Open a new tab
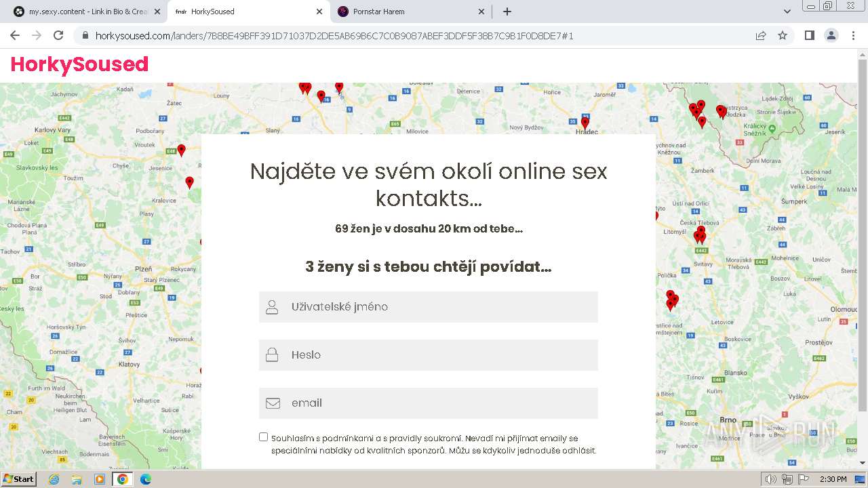The height and width of the screenshot is (488, 868). pos(507,12)
